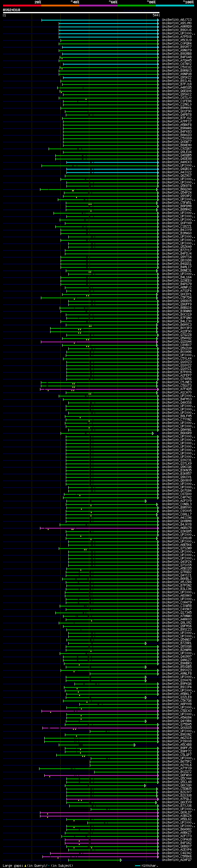Click label UniRef100_B9PFJ5
The image size is (197, 868).
pos(177,748)
